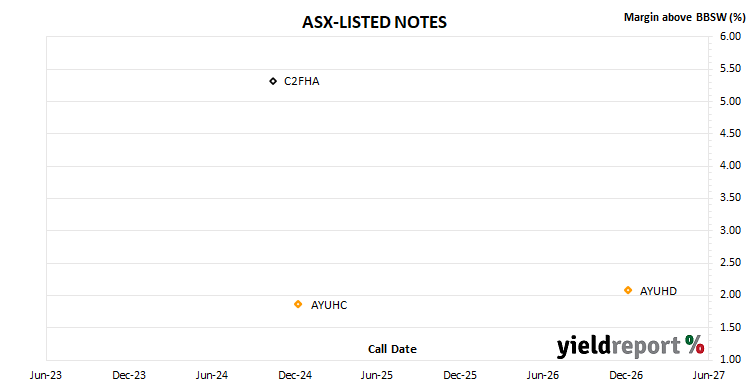
Task: Select the Jun-25 x-axis label
Action: coord(377,375)
